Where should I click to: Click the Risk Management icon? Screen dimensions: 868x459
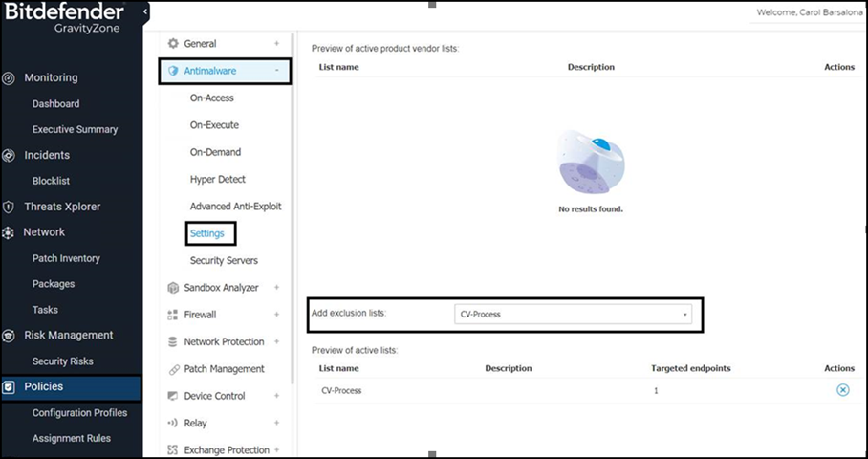tap(9, 336)
